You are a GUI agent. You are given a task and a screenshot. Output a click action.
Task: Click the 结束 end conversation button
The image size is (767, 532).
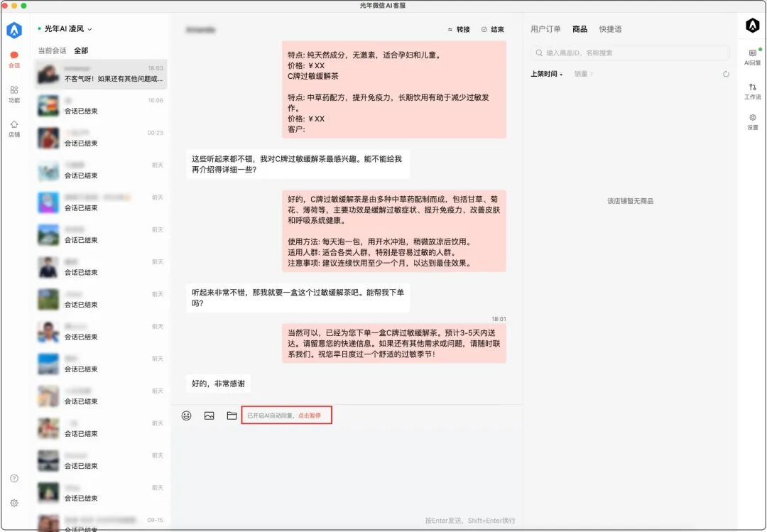tap(493, 29)
